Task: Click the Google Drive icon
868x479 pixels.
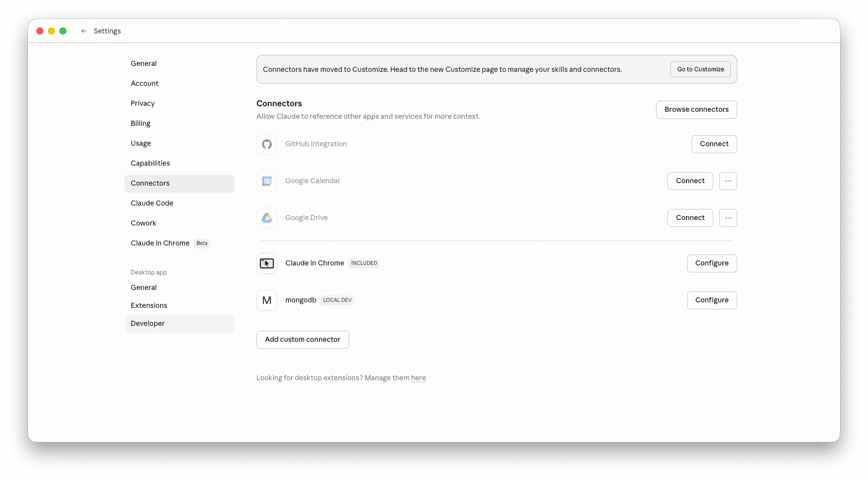Action: 267,218
